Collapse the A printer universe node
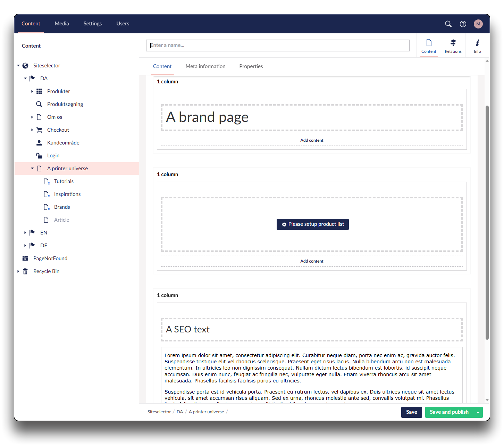The width and height of the screenshot is (504, 446). 32,168
